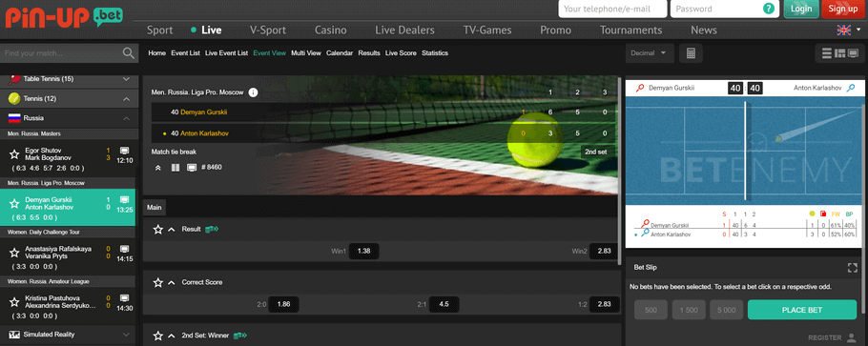Open live stream icon for Egor Shutov match
Screen dimensions: 868x346
click(x=125, y=151)
